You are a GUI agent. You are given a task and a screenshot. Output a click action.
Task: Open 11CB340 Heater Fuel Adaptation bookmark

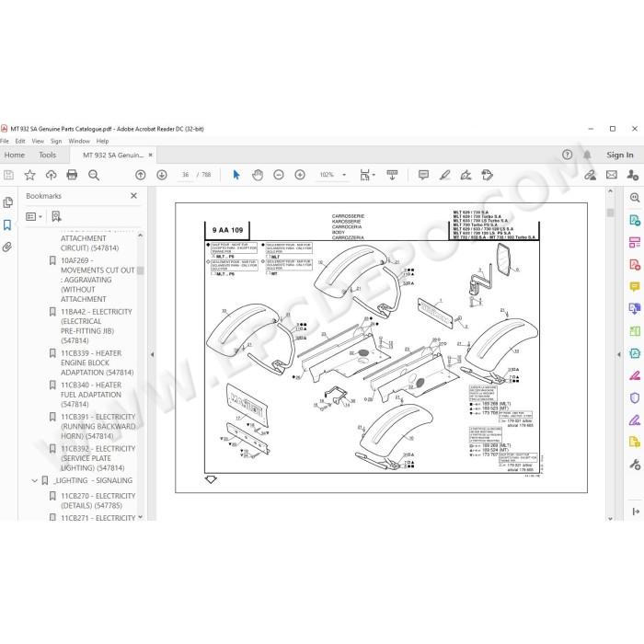(x=91, y=395)
